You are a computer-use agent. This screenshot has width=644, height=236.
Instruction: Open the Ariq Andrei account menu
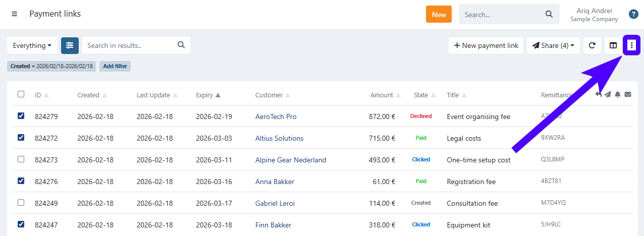pos(594,14)
